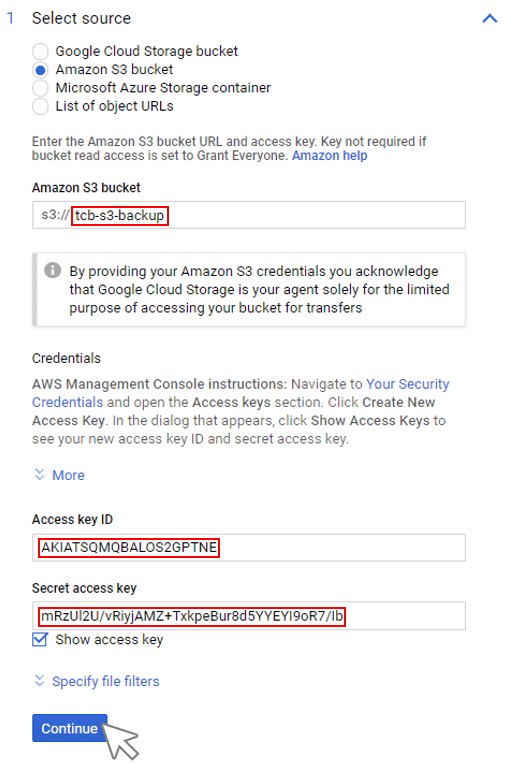The height and width of the screenshot is (764, 509).
Task: Focus the Access key ID field
Action: pyautogui.click(x=248, y=548)
